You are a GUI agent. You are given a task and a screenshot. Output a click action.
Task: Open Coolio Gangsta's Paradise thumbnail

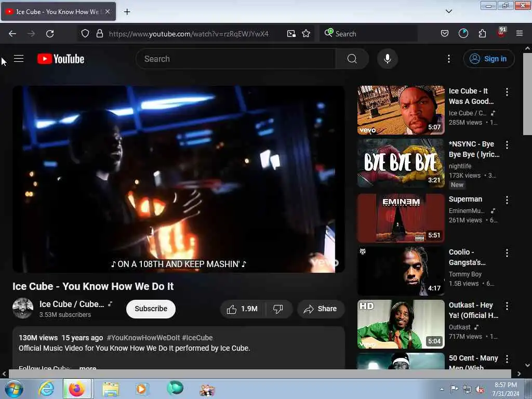(401, 271)
